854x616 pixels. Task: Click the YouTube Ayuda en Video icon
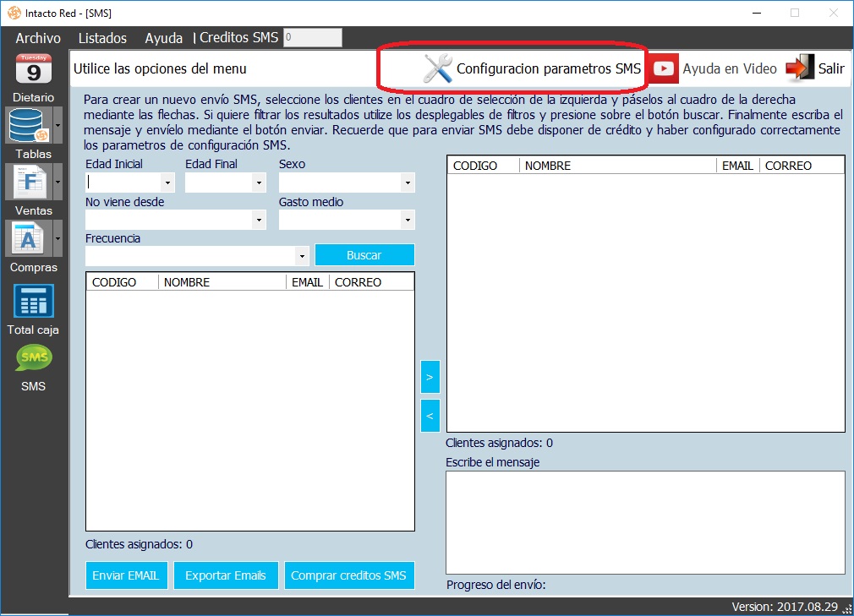(663, 68)
